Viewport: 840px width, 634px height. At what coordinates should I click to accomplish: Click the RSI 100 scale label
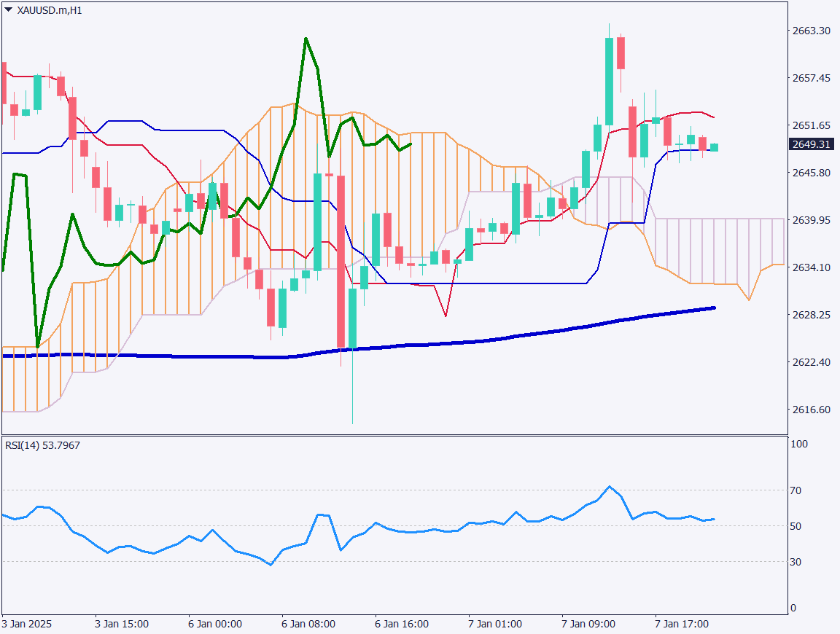point(798,443)
